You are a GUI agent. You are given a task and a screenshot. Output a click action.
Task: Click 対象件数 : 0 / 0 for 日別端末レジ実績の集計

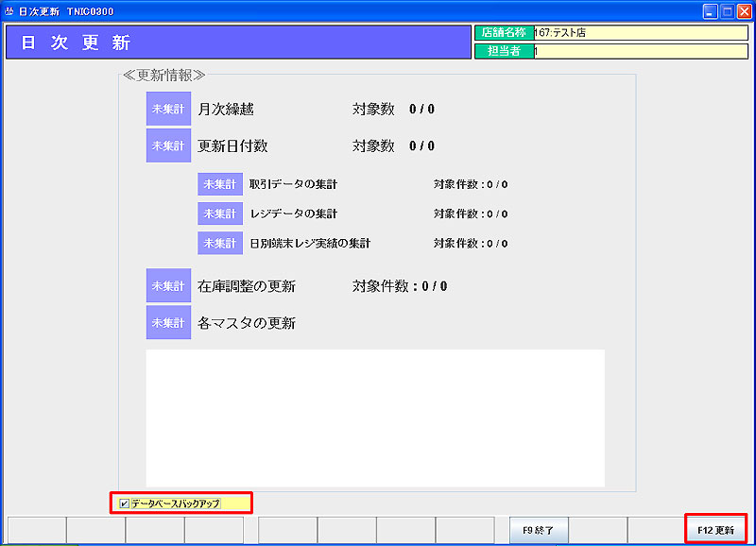click(471, 244)
